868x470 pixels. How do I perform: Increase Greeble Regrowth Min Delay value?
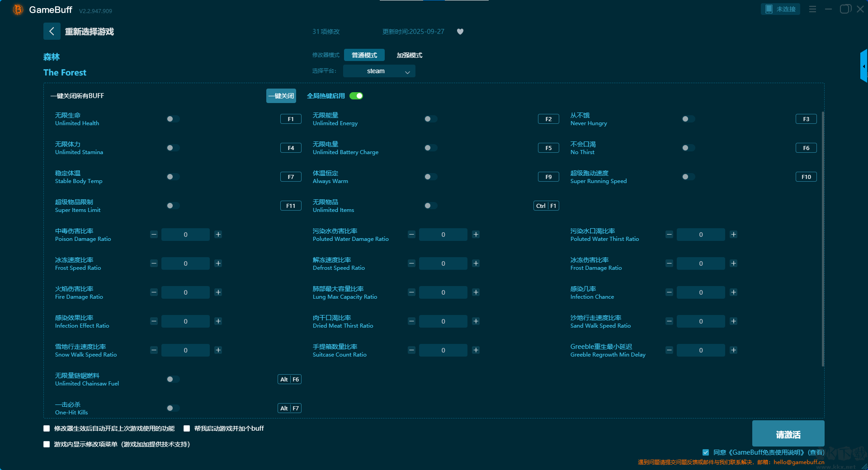click(733, 350)
